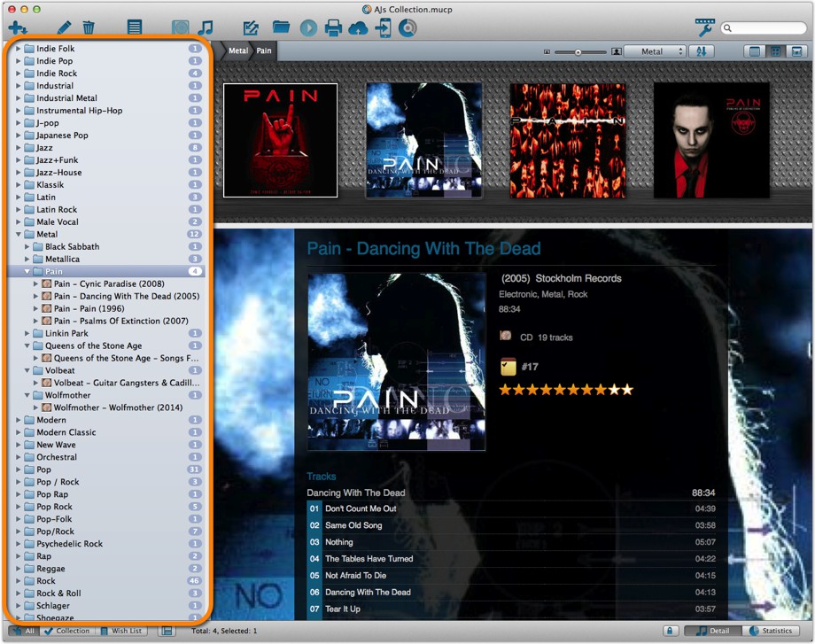Expand the Rock genre folder

pos(19,580)
